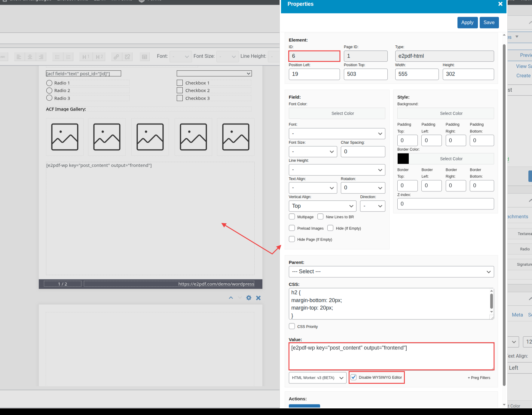Viewport: 532px width, 415px height.
Task: Click the insert table toolbar icon
Action: [145, 57]
